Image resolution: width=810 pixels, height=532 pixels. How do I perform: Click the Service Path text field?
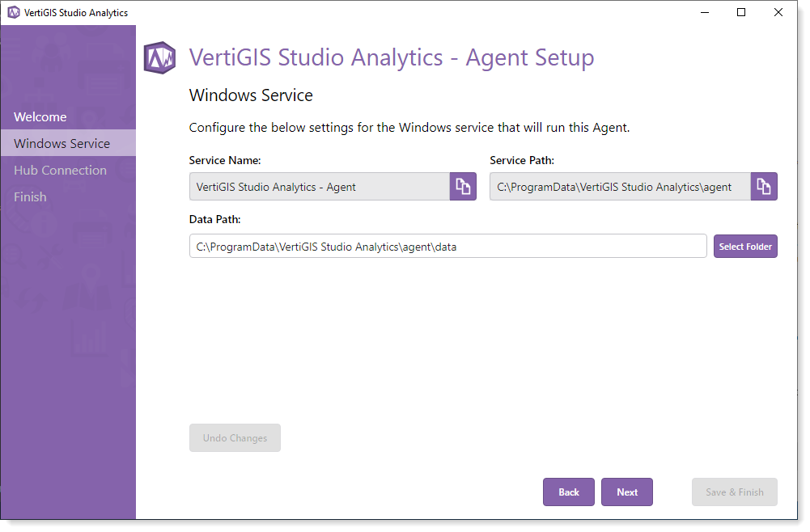(619, 187)
